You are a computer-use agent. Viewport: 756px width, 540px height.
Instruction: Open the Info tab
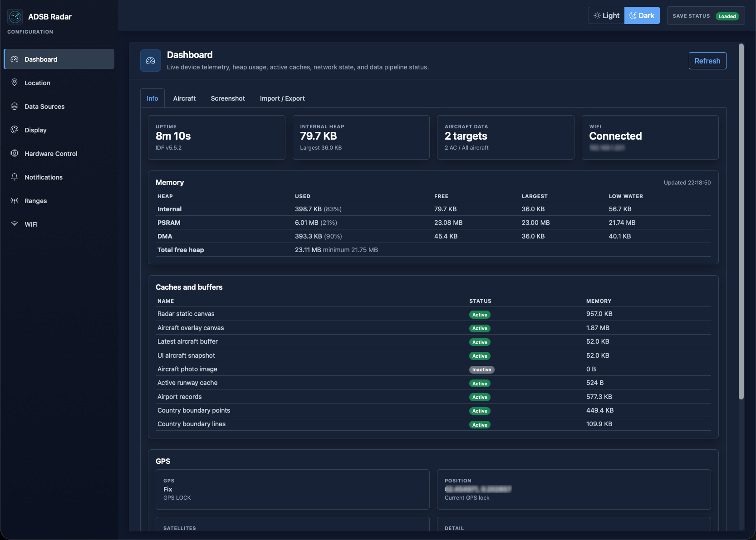click(152, 98)
